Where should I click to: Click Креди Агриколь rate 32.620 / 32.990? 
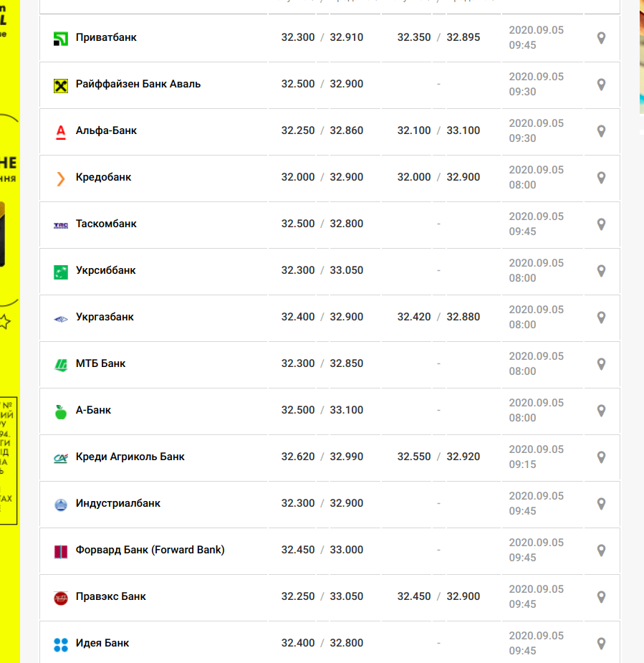pyautogui.click(x=322, y=457)
